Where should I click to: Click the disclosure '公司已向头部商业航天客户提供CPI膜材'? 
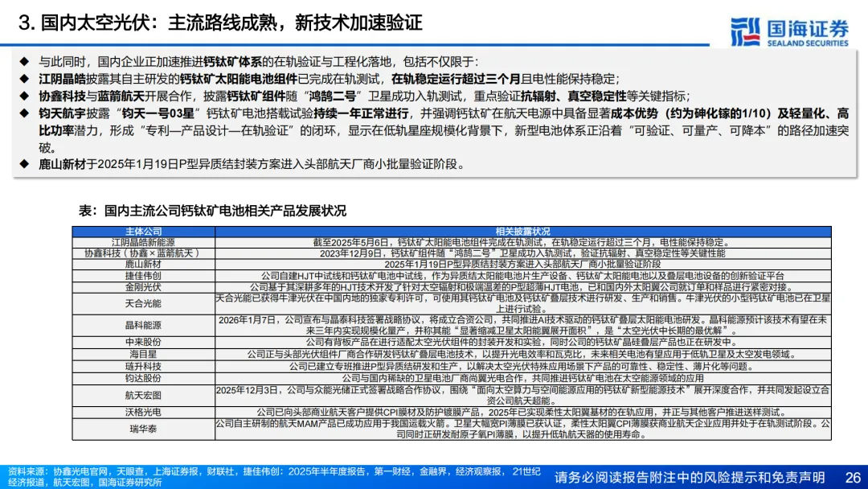coord(522,413)
